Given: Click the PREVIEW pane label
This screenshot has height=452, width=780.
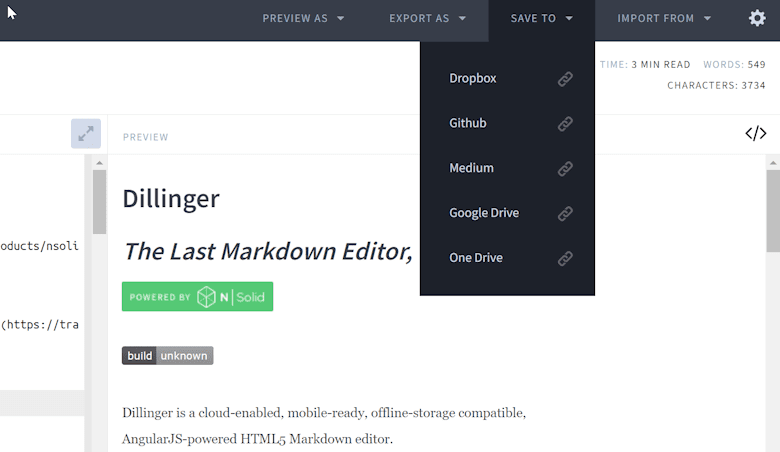Looking at the screenshot, I should point(146,137).
